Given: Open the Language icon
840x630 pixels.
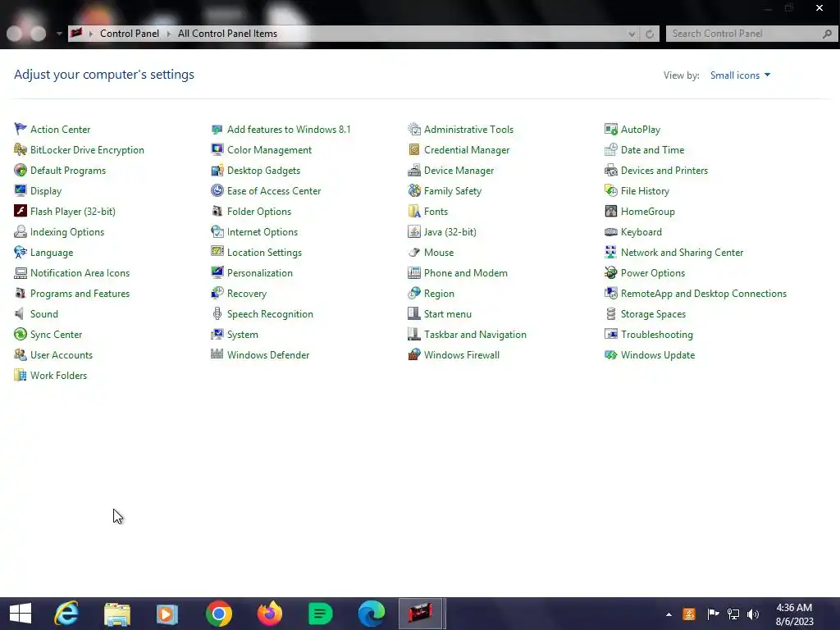Looking at the screenshot, I should tap(21, 253).
